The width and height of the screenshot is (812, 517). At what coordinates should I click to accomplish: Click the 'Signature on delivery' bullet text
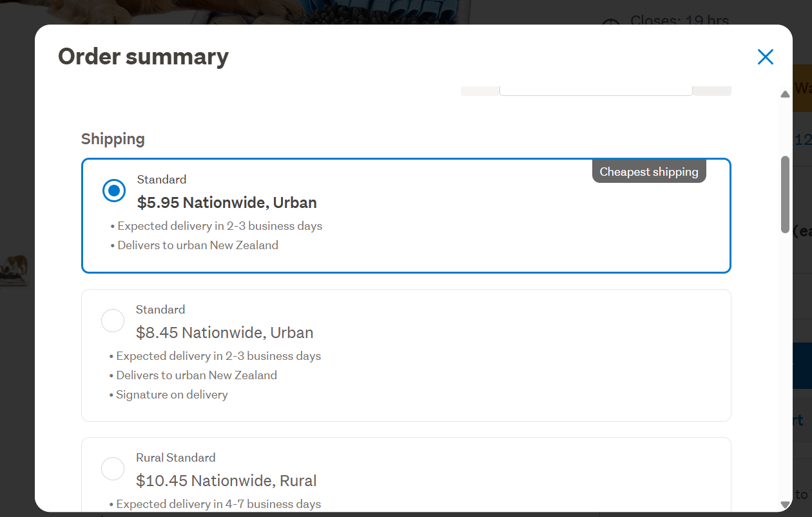click(x=171, y=395)
